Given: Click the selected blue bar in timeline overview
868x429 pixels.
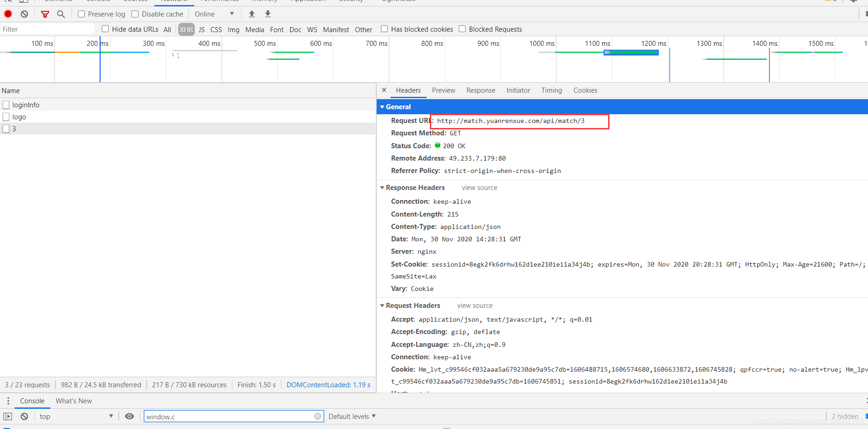Looking at the screenshot, I should (x=632, y=52).
